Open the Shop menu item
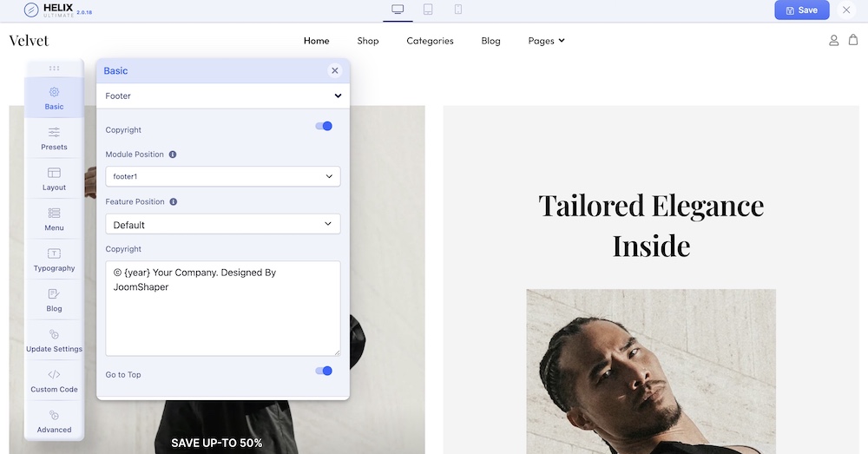This screenshot has height=454, width=868. 367,41
